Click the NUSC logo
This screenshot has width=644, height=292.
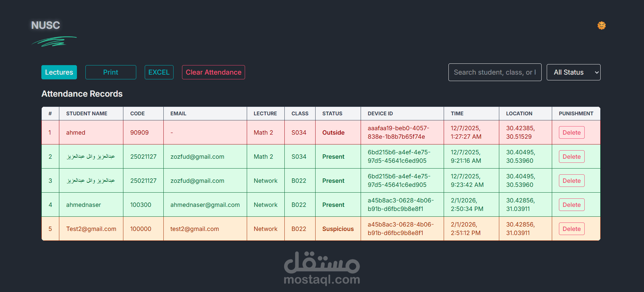point(46,25)
